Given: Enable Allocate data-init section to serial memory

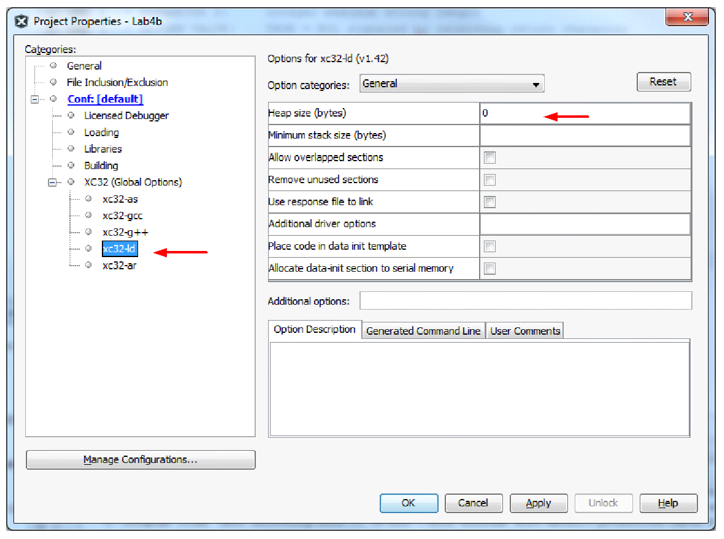Looking at the screenshot, I should click(x=490, y=268).
